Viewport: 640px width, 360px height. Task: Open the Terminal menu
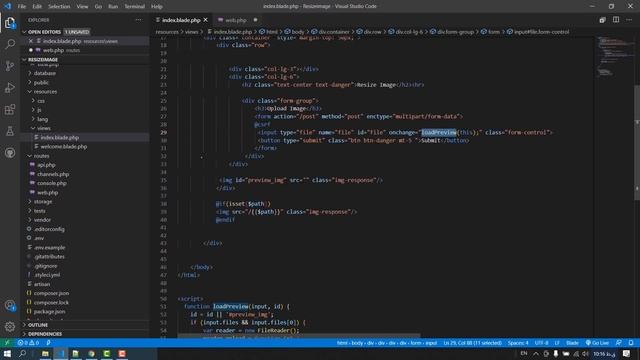(x=135, y=7)
